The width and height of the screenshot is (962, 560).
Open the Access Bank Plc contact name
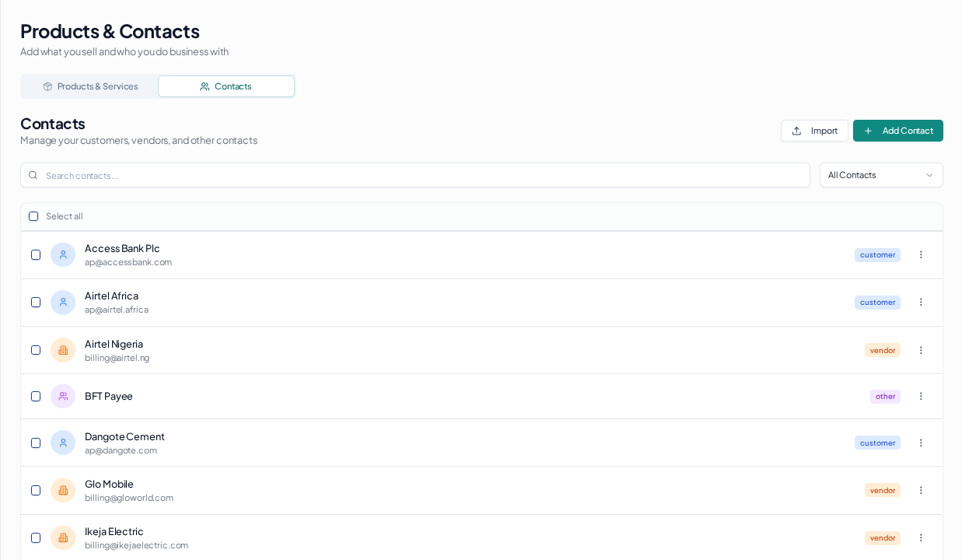pos(122,248)
